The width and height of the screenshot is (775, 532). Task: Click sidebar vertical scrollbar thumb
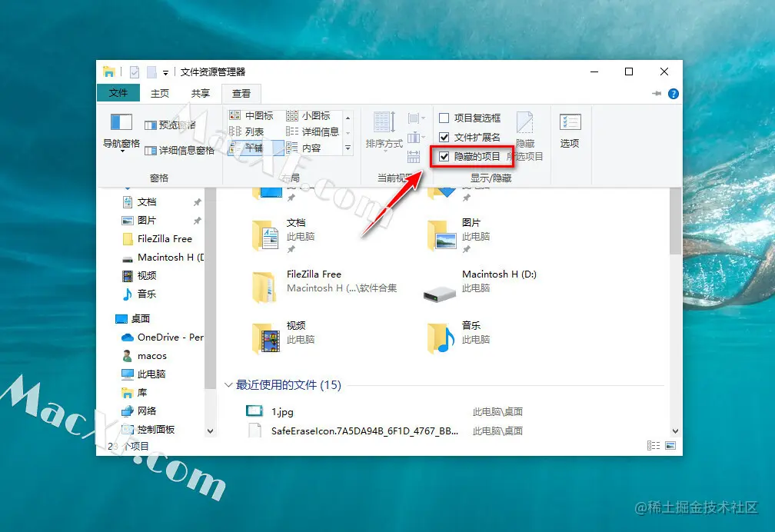coord(210,289)
